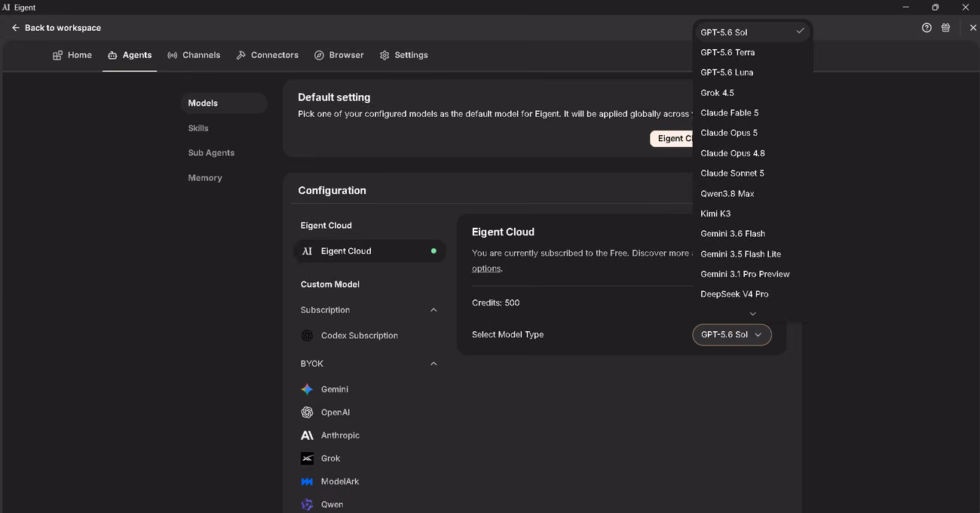This screenshot has height=513, width=980.
Task: Click the Qwen logo icon
Action: 307,505
